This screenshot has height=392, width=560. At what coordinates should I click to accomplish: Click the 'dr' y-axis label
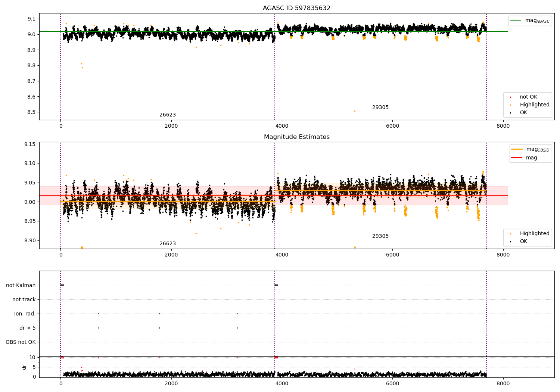point(24,367)
